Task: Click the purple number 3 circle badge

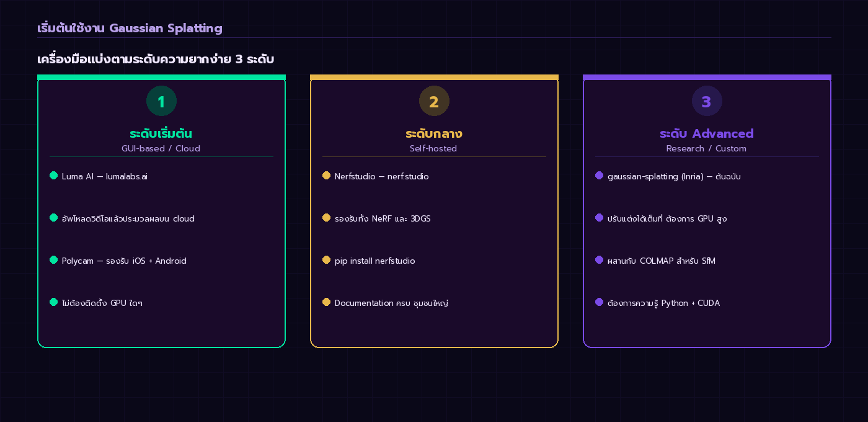Action: 707,101
